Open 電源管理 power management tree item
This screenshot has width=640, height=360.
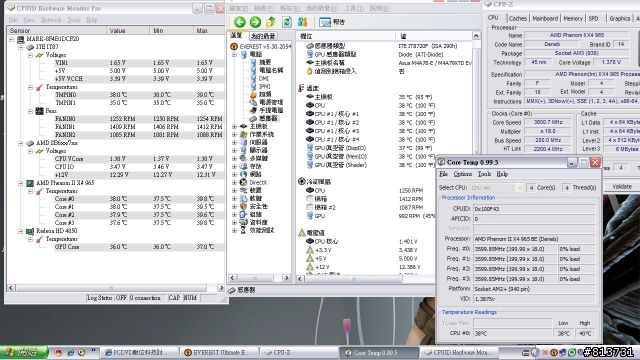click(x=271, y=102)
